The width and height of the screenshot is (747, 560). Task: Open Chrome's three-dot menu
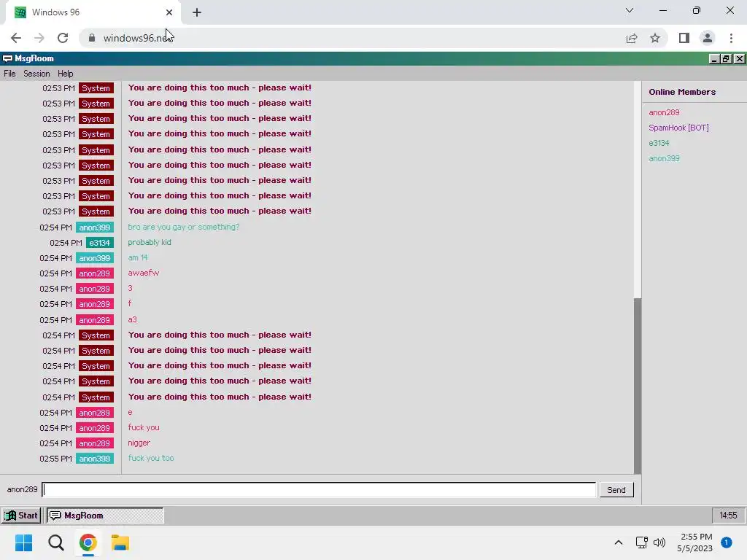[x=731, y=38]
